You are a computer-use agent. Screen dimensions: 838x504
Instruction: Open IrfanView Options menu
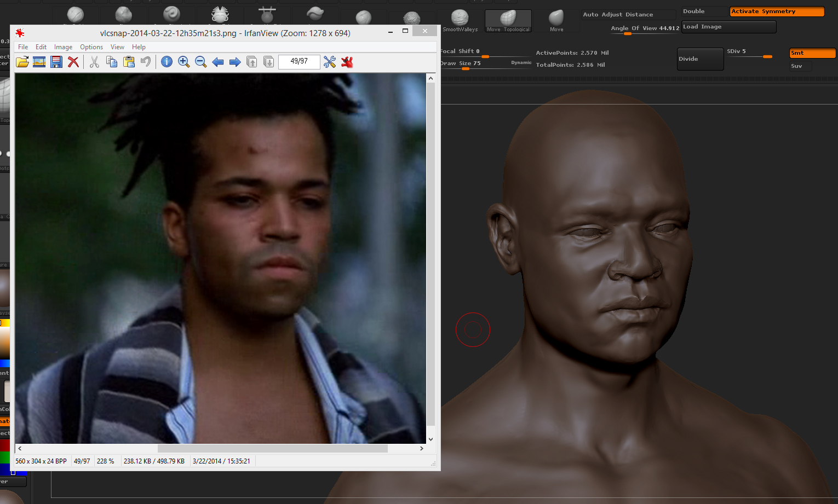91,47
